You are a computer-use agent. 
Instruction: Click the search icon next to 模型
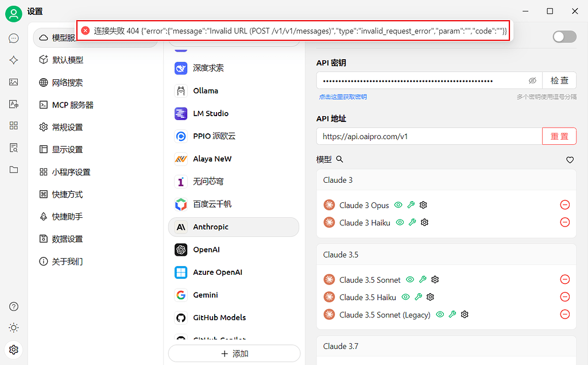click(x=340, y=159)
